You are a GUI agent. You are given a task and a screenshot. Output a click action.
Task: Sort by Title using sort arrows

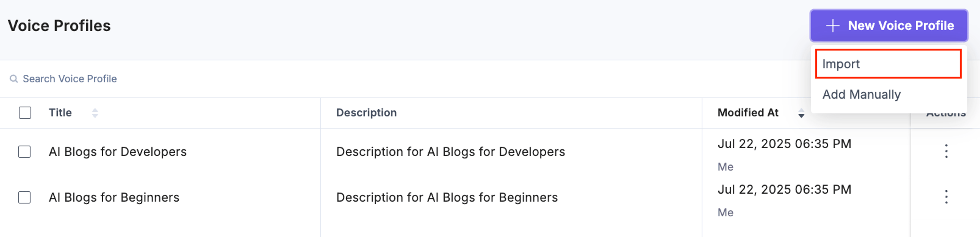(x=95, y=113)
